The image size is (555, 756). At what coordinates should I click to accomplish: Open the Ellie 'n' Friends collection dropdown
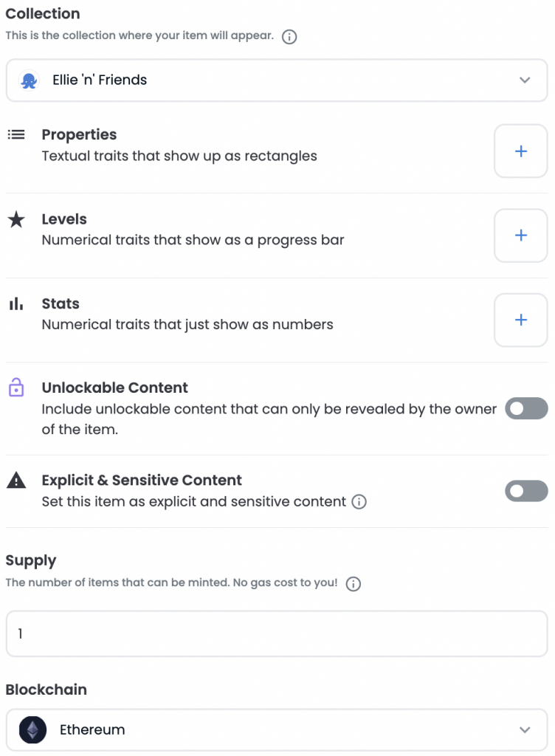tap(277, 80)
